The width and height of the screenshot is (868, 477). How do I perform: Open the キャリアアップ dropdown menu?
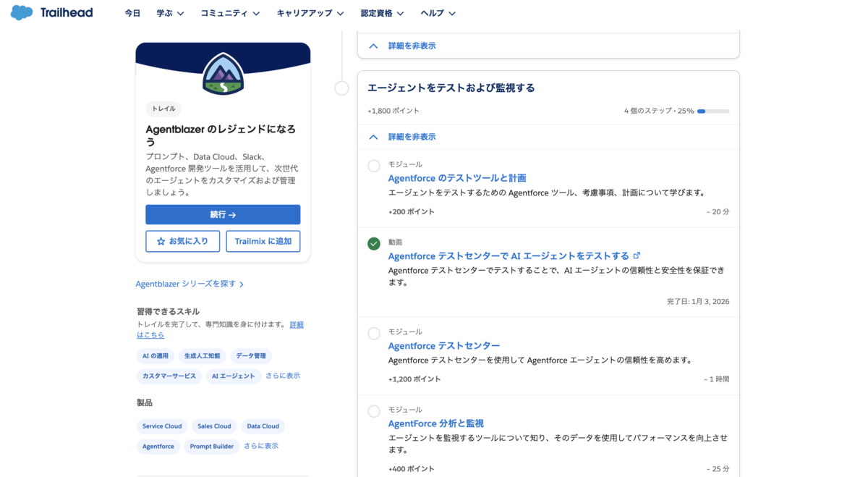310,13
